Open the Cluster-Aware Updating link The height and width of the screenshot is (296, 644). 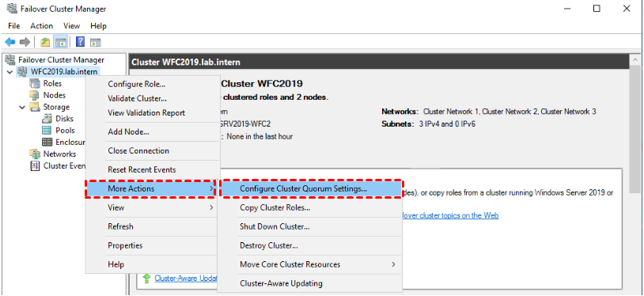point(186,279)
